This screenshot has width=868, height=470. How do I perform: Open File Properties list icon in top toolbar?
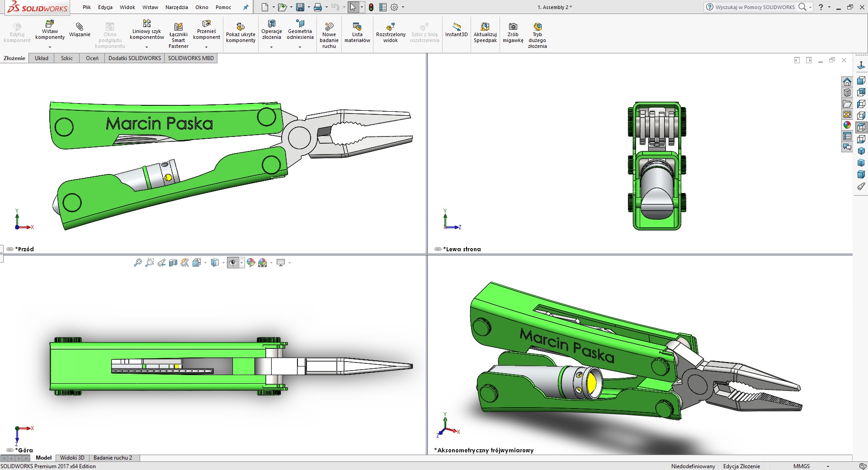click(383, 7)
